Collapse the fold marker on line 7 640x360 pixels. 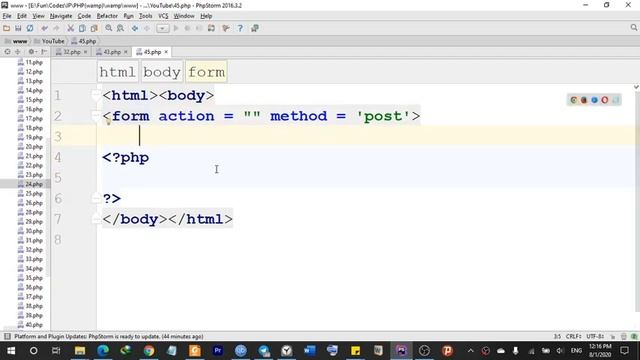pyautogui.click(x=96, y=219)
